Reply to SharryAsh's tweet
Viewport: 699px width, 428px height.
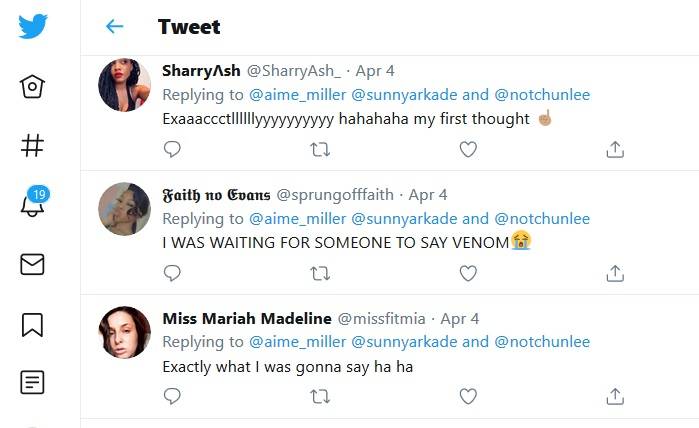click(x=172, y=149)
